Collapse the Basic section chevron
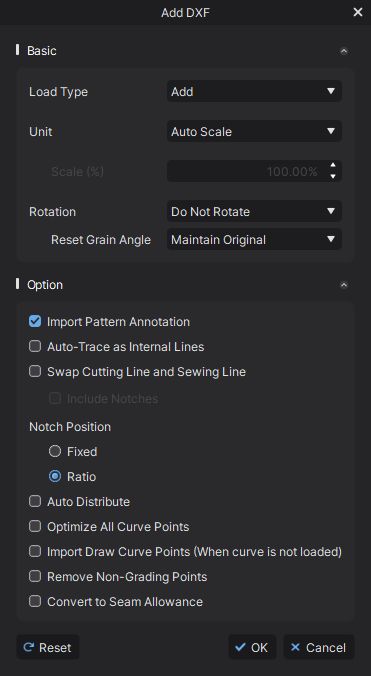 (343, 51)
